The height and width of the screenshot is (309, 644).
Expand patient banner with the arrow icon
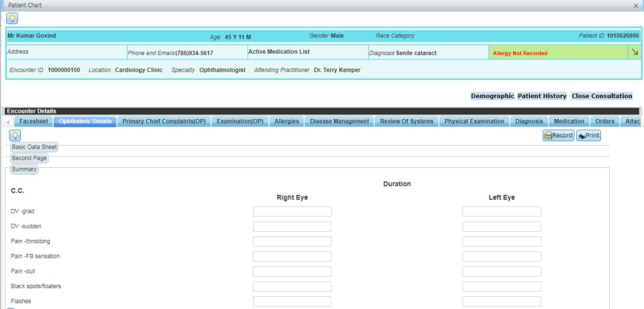(x=635, y=52)
